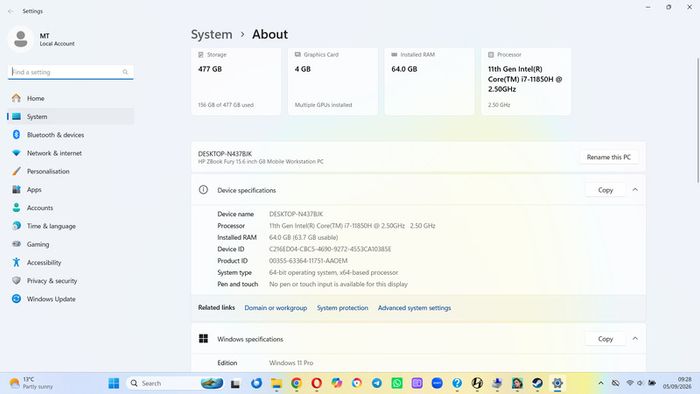700x394 pixels.
Task: Click the 64.0 GB (63.7 GB usable) value
Action: (x=304, y=237)
